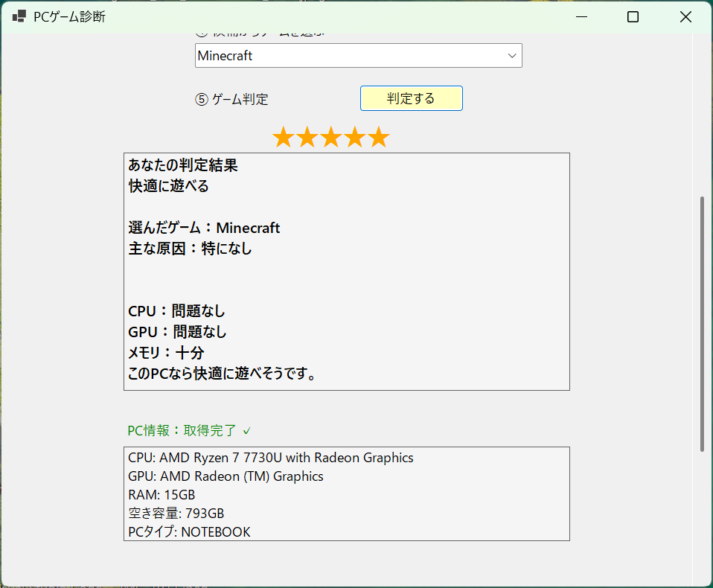Click the CPU: AMD Ryzen 7 7730U line
Screen dimensions: 713x588
(271, 458)
